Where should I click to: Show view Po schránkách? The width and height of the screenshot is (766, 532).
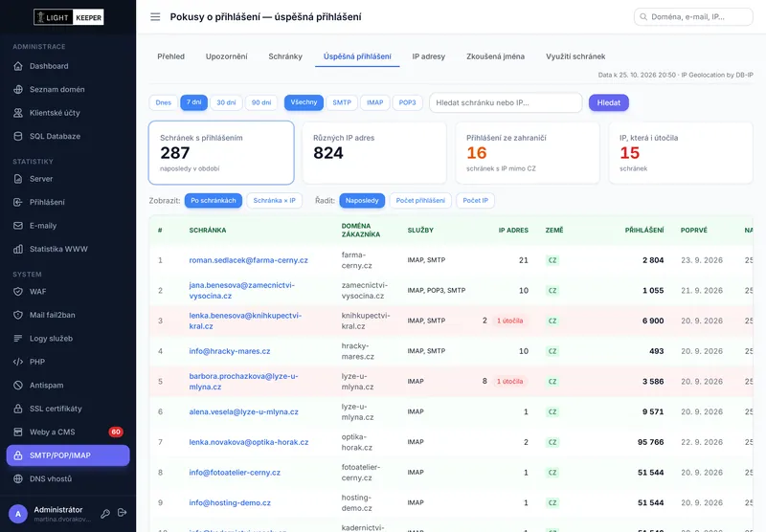(214, 201)
